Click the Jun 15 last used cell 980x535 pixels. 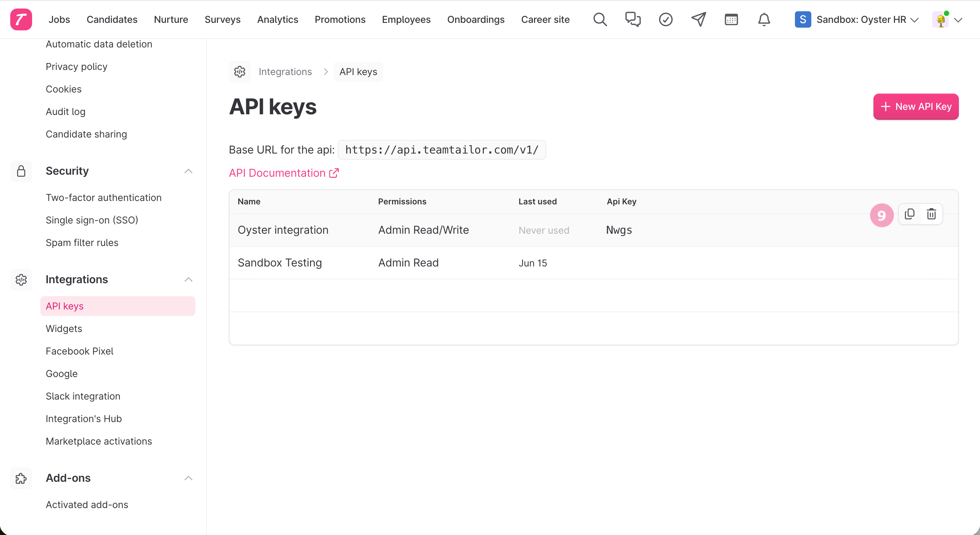[533, 263]
